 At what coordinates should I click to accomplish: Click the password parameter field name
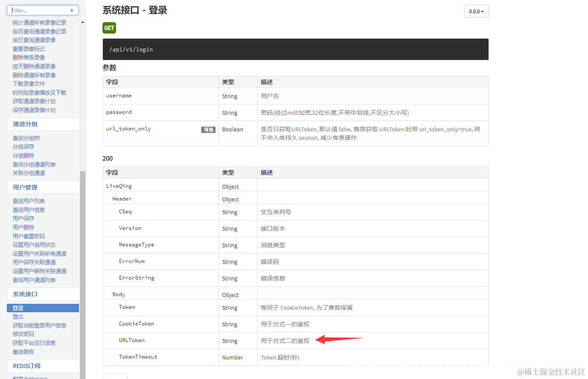[x=119, y=112]
